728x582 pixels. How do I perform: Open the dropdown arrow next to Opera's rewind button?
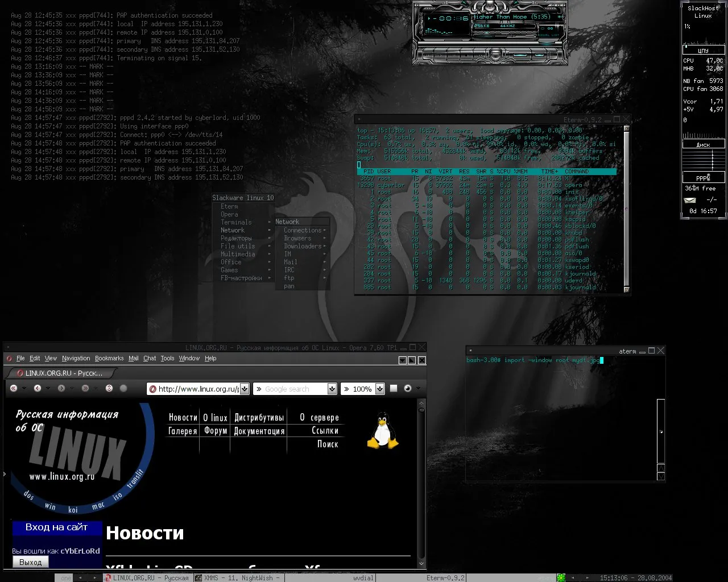click(24, 388)
